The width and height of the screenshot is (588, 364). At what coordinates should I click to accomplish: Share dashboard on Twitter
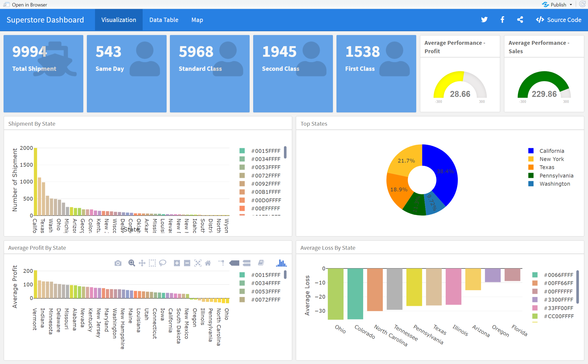[x=484, y=20]
